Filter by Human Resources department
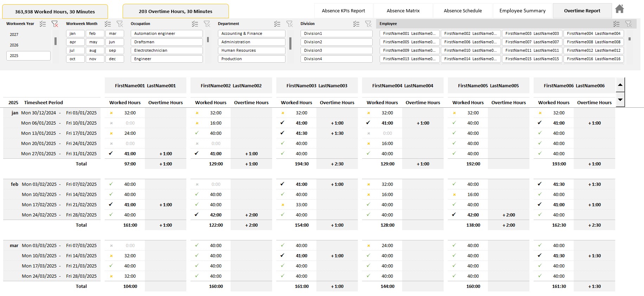 pyautogui.click(x=251, y=50)
